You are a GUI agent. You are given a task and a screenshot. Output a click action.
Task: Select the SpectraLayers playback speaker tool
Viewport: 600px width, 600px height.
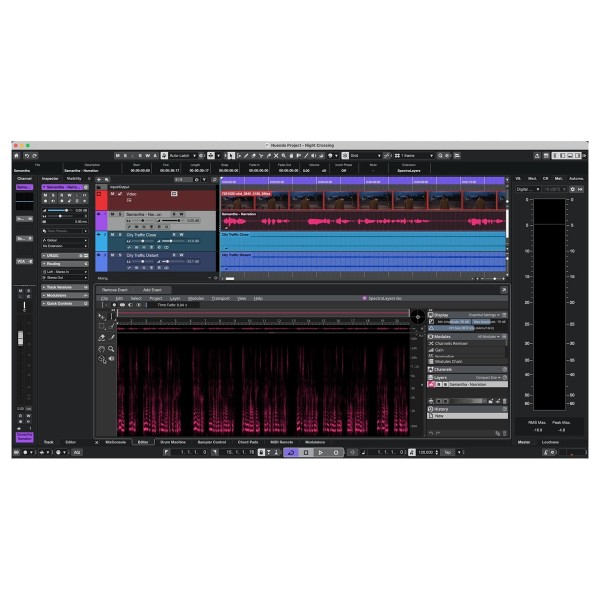[111, 359]
